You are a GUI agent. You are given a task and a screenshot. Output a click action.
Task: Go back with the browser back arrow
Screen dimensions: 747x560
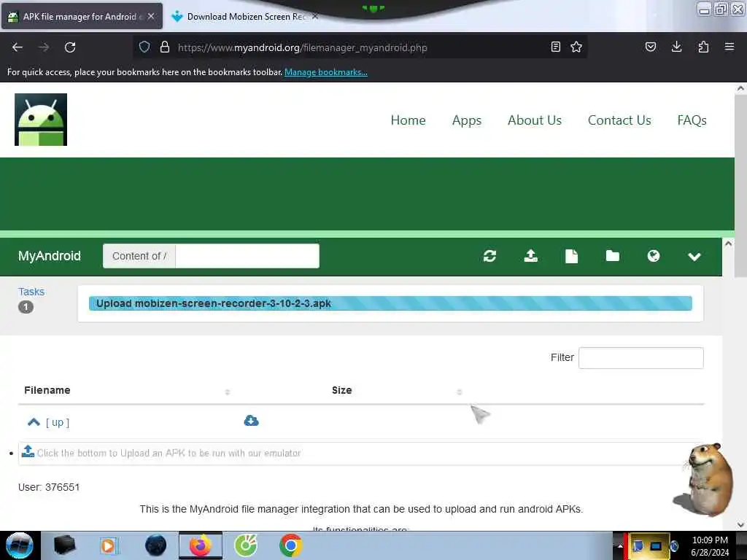pos(18,47)
